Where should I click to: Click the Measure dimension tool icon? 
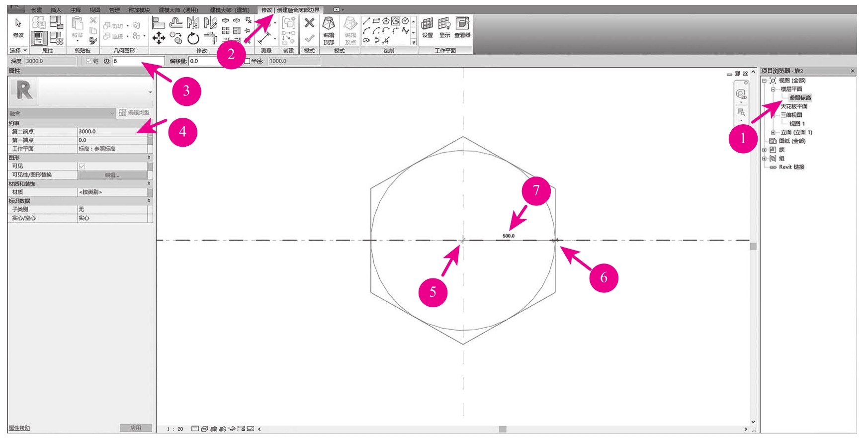264,38
